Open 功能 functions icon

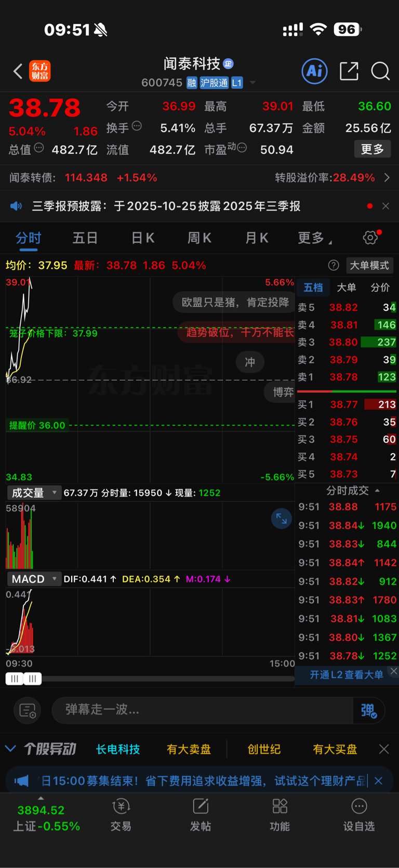point(280,815)
